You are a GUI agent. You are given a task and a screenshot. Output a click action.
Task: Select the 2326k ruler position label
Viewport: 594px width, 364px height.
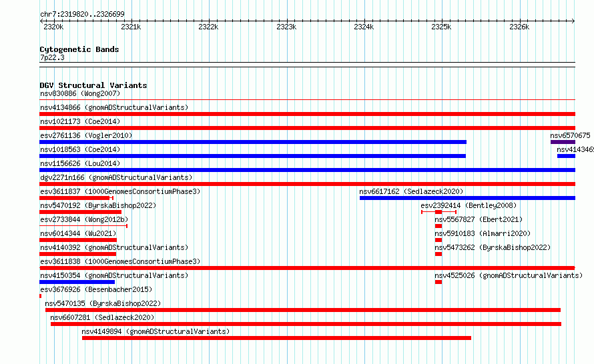[519, 27]
